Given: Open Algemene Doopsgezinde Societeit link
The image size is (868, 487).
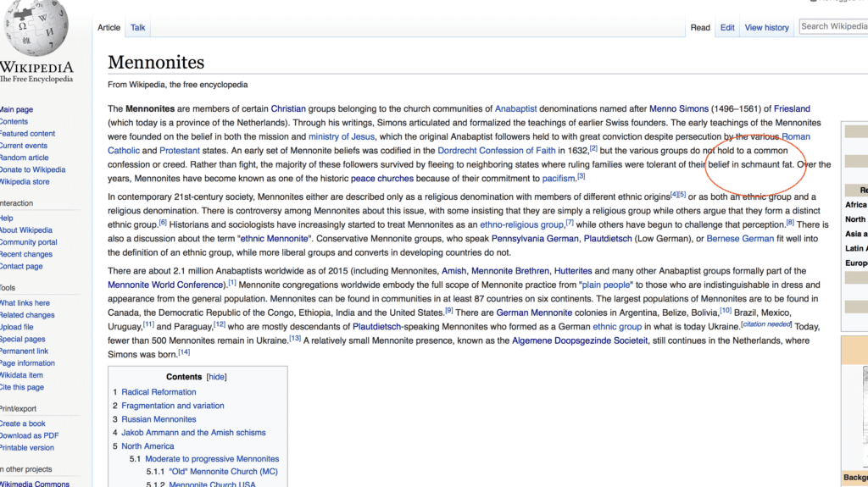Looking at the screenshot, I should (x=580, y=340).
